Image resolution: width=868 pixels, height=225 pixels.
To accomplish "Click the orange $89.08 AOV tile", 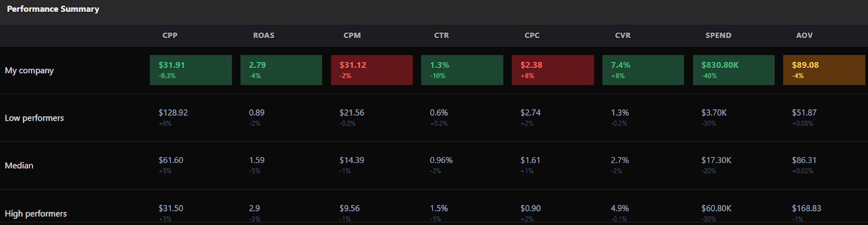I will click(x=824, y=70).
